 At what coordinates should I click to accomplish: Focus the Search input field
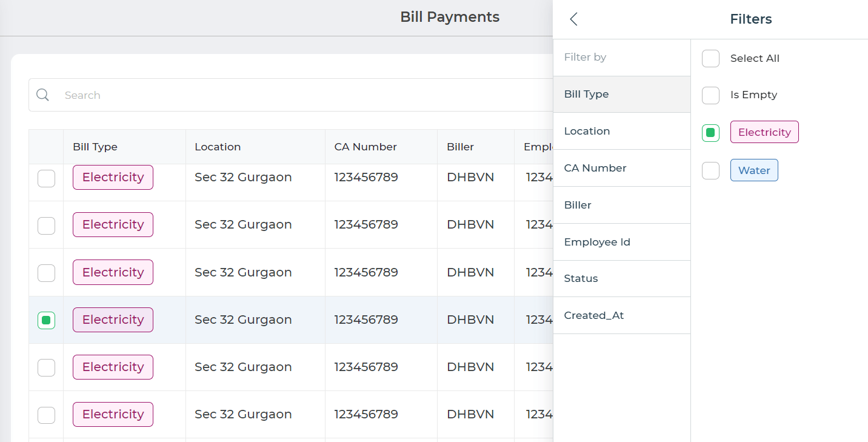point(291,95)
